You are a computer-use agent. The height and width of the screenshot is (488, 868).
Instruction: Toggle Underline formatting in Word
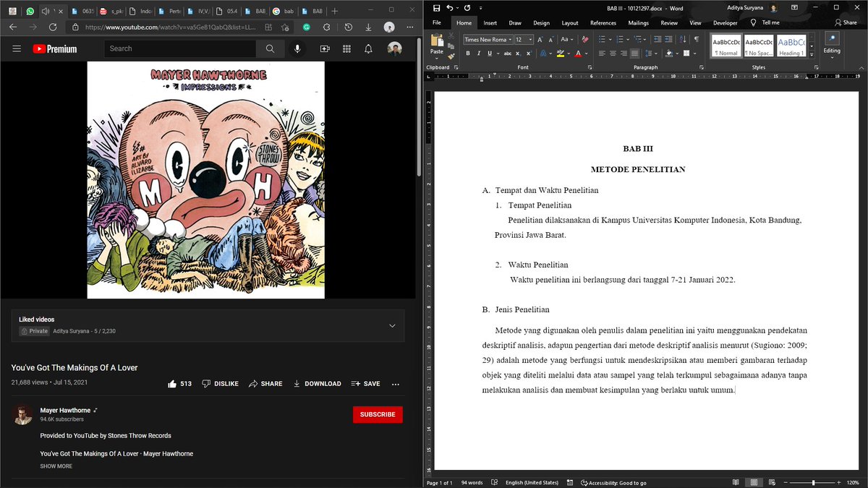pyautogui.click(x=490, y=53)
